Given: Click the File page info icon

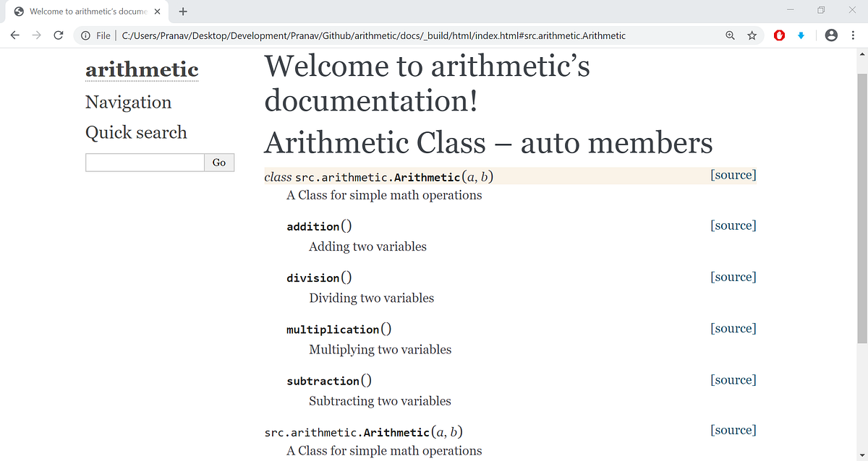Looking at the screenshot, I should point(85,35).
